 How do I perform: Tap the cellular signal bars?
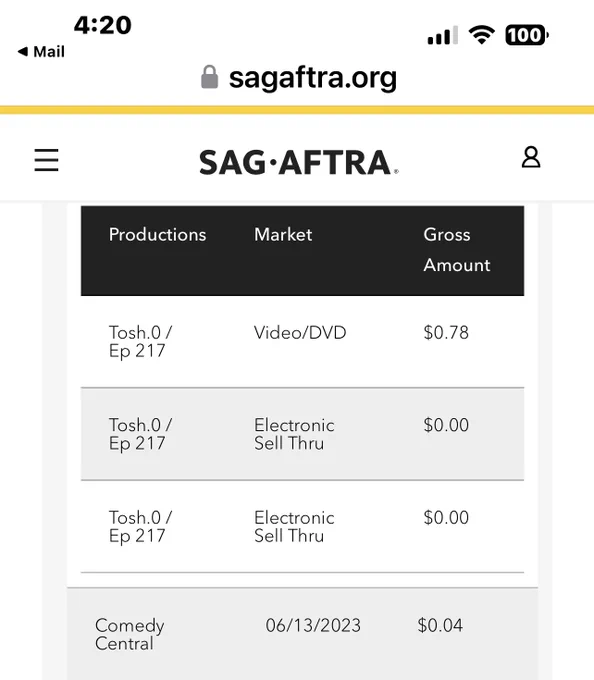443,35
